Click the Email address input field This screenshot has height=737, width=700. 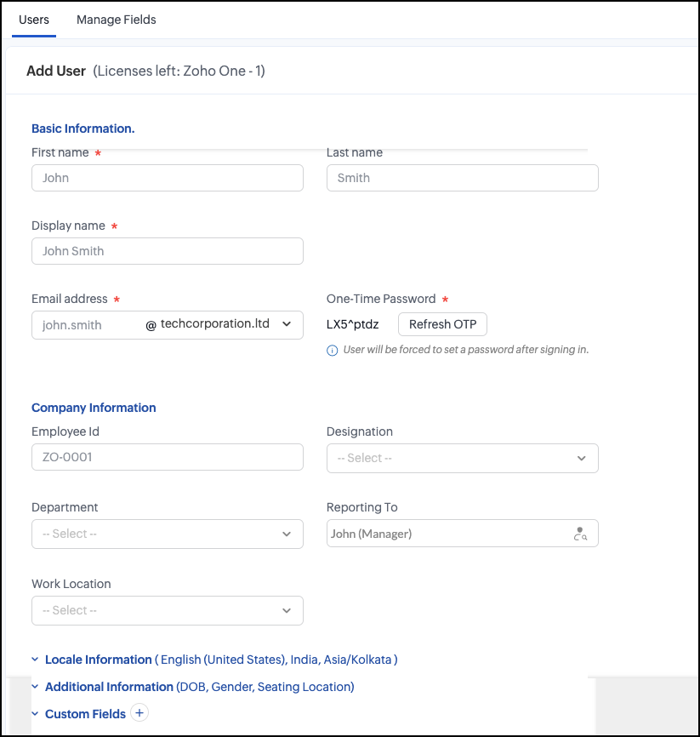(x=85, y=325)
